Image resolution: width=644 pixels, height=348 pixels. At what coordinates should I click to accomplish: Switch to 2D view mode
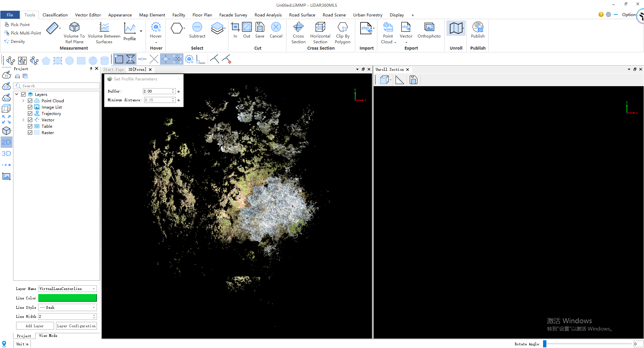(x=6, y=142)
